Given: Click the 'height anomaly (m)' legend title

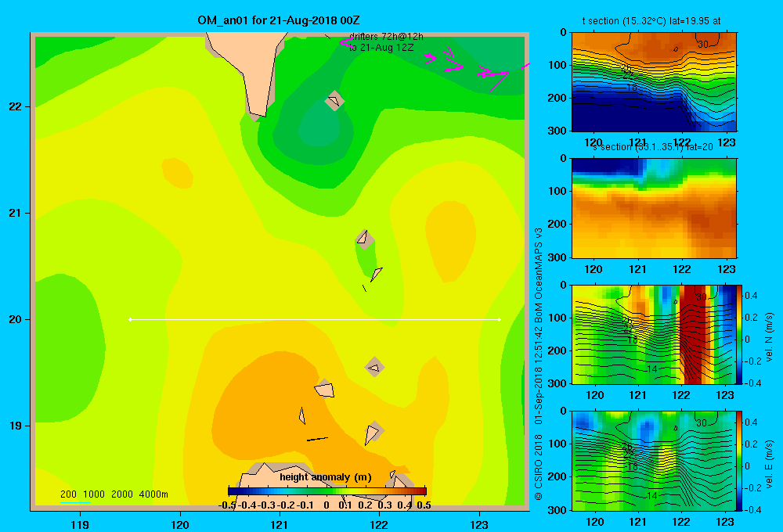Looking at the screenshot, I should [326, 477].
